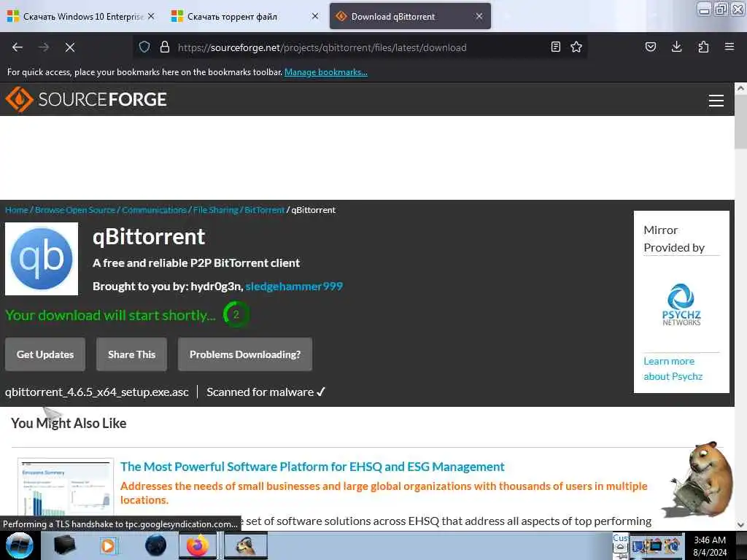This screenshot has width=747, height=560.
Task: Show hidden tray icons arrow
Action: 620,547
